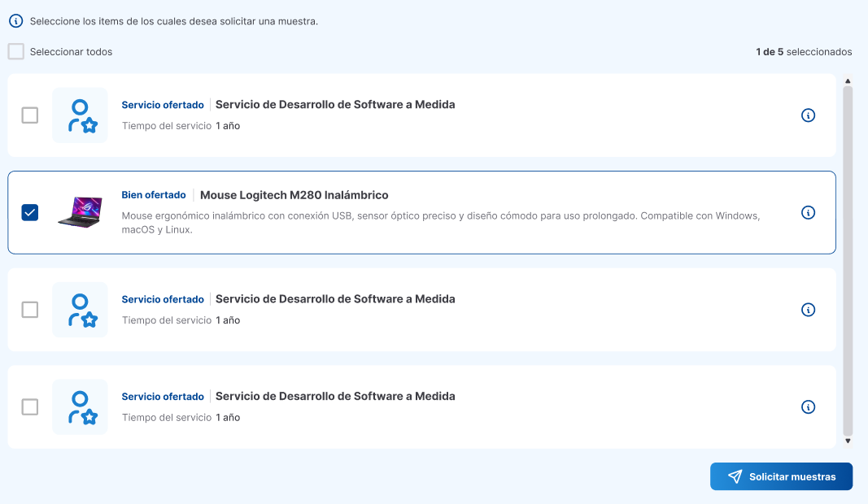Image resolution: width=868 pixels, height=504 pixels.
Task: Click the Servicio ofertado label on the first row
Action: (x=163, y=104)
